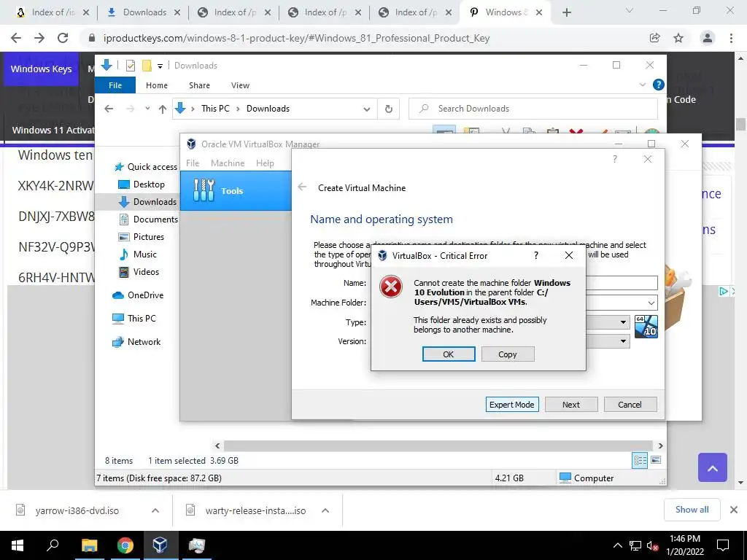The height and width of the screenshot is (560, 747).
Task: Select Music in navigation pane
Action: click(x=138, y=254)
